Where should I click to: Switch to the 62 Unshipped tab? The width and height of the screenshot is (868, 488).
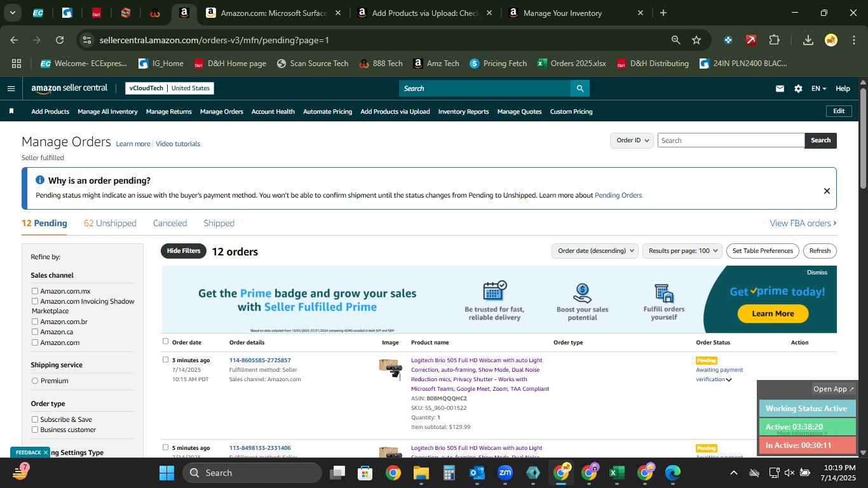[x=110, y=223]
